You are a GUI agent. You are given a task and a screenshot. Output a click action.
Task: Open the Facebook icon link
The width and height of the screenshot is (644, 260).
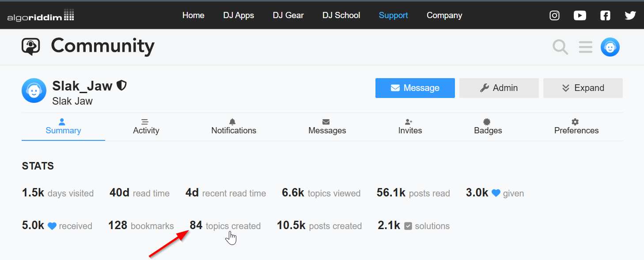click(x=605, y=15)
